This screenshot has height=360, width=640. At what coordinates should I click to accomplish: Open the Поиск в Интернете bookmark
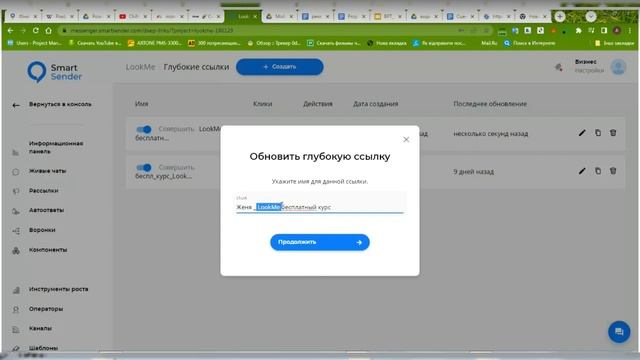coord(530,43)
